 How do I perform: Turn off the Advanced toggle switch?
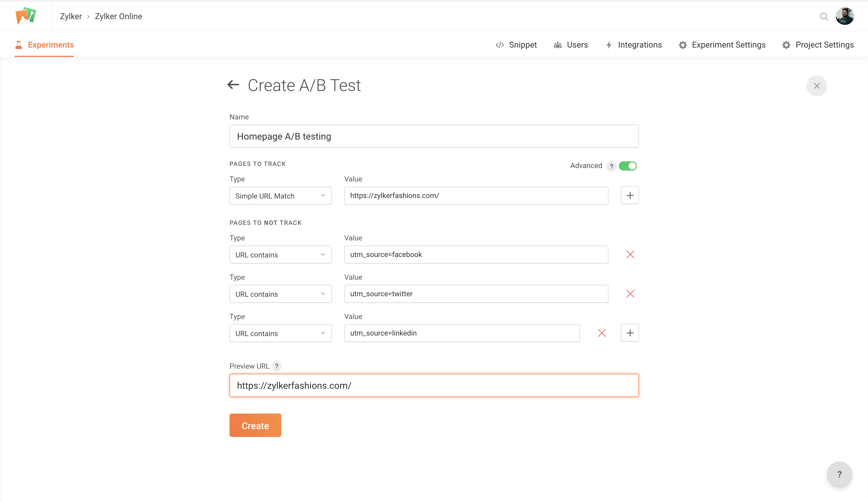click(x=628, y=166)
